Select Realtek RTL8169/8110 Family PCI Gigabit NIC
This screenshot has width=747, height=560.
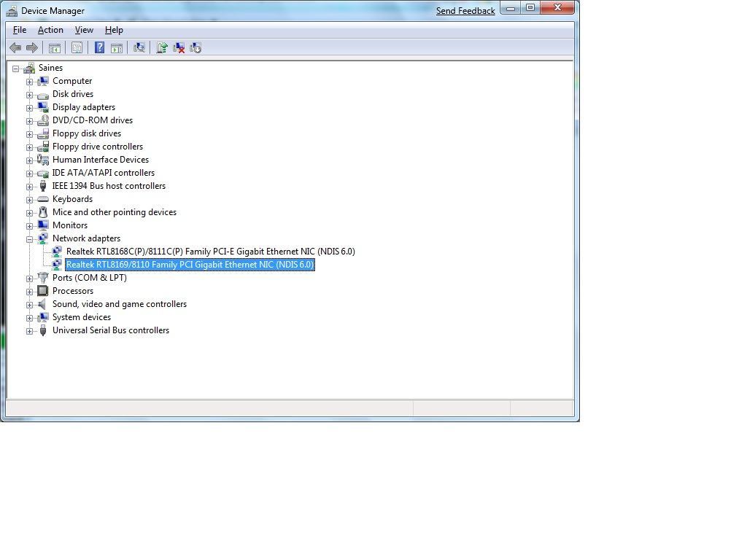(x=190, y=265)
